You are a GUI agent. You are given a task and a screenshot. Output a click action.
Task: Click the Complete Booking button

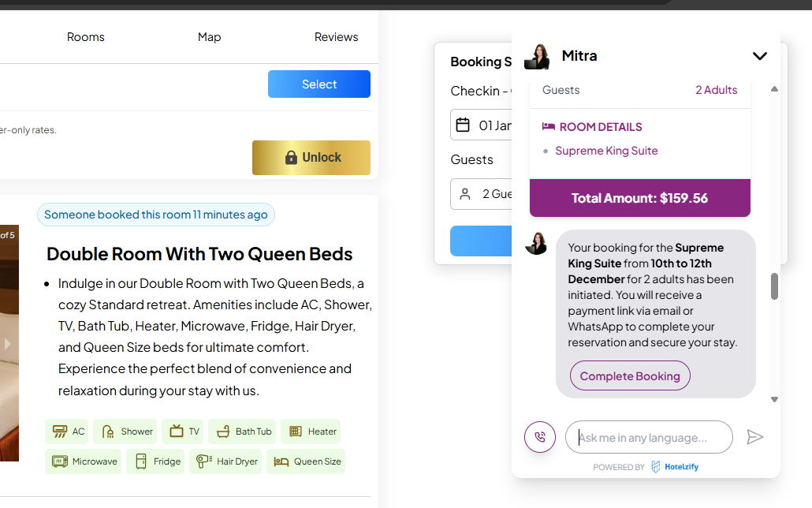[x=630, y=376]
